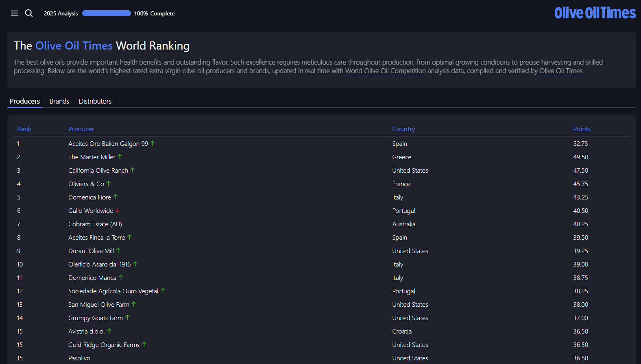The image size is (641, 364).
Task: Click Portugal in the Gallo Worldwide row
Action: pos(404,211)
